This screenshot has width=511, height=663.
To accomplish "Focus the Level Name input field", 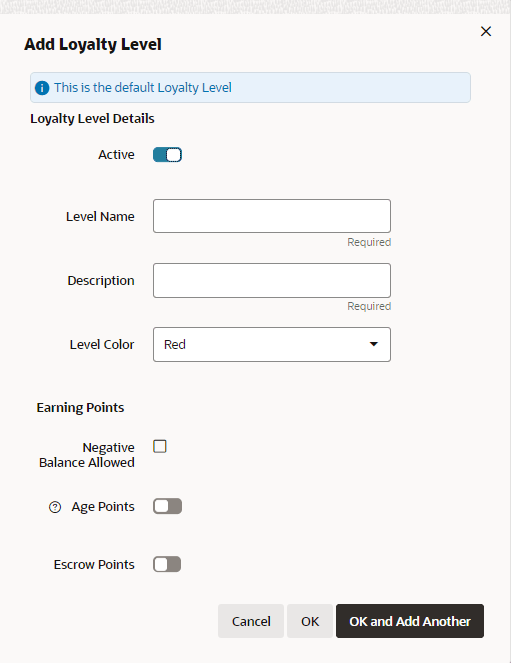I will coord(272,216).
